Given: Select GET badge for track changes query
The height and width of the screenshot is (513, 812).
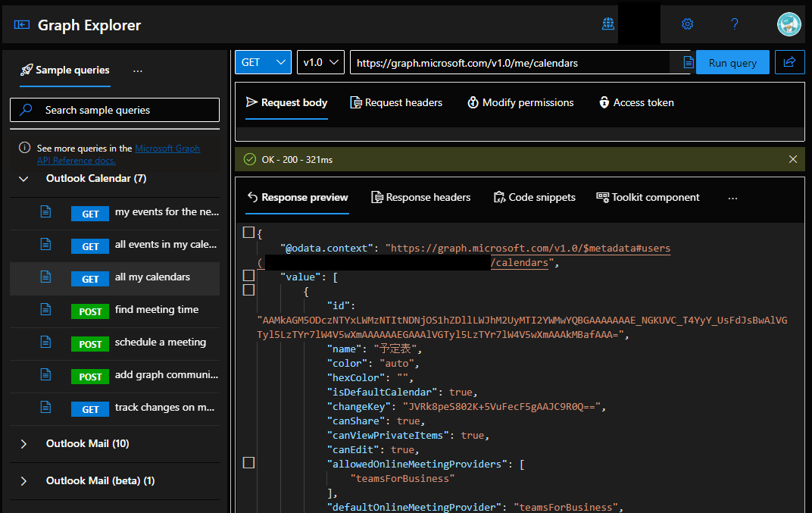Looking at the screenshot, I should (90, 409).
